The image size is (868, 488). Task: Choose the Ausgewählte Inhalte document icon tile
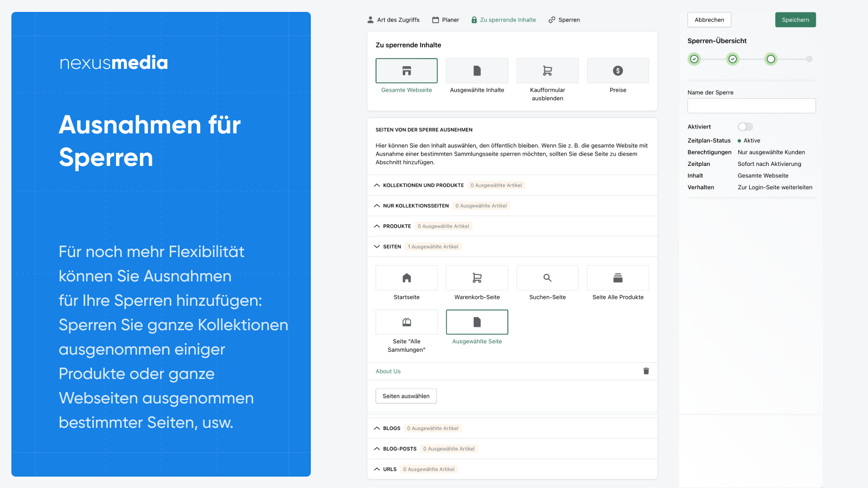click(x=477, y=70)
